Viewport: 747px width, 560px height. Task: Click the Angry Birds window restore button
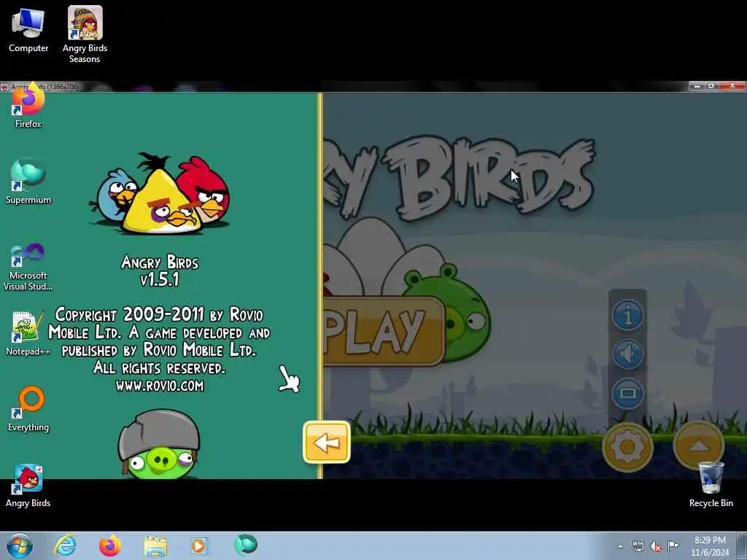pyautogui.click(x=712, y=86)
